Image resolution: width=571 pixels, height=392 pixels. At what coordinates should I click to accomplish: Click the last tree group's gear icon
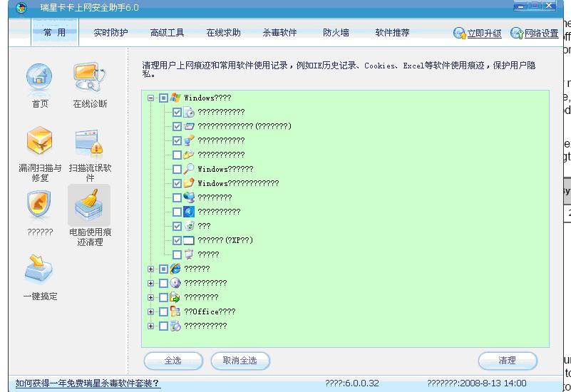click(x=175, y=326)
